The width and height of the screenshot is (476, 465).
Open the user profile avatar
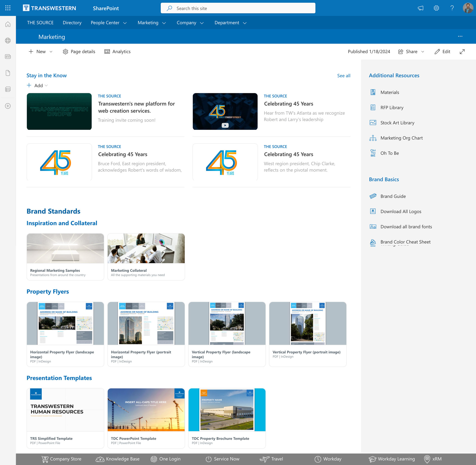[468, 8]
